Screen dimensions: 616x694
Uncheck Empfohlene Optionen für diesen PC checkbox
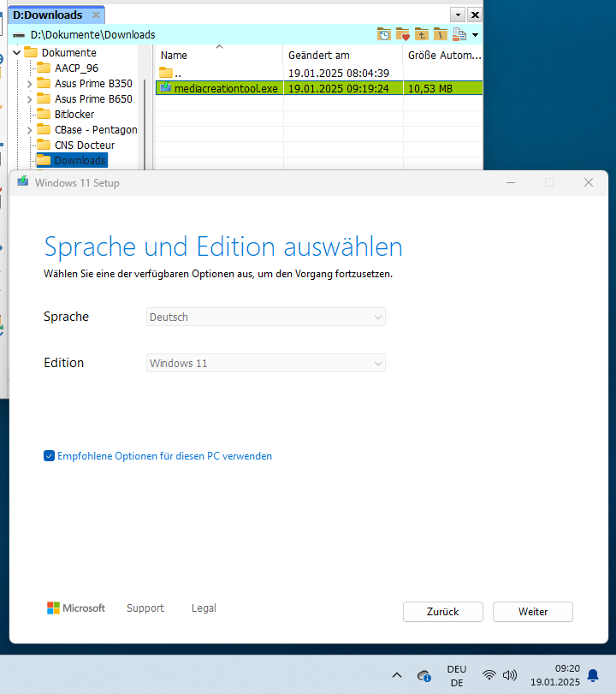(x=49, y=456)
